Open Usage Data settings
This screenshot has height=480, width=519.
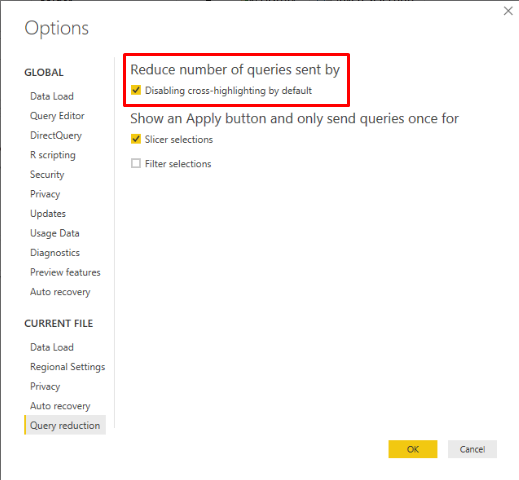[x=55, y=233]
